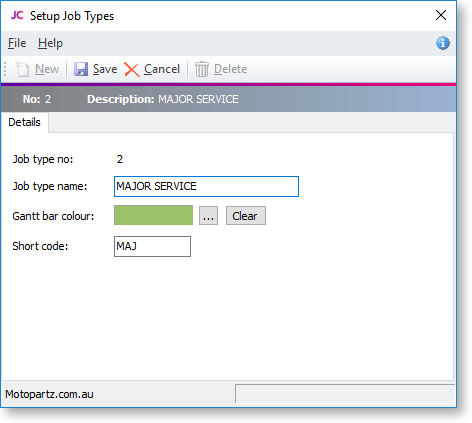The width and height of the screenshot is (472, 423).
Task: Select the Details tab
Action: (24, 122)
